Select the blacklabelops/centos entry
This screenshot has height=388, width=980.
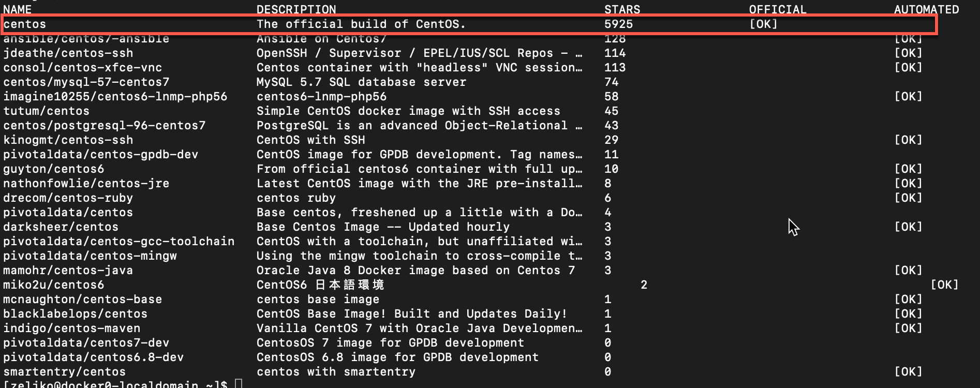tap(76, 314)
